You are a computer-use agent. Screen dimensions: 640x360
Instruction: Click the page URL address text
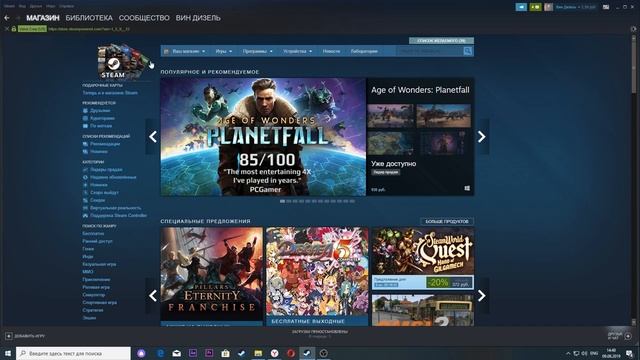[x=89, y=29]
